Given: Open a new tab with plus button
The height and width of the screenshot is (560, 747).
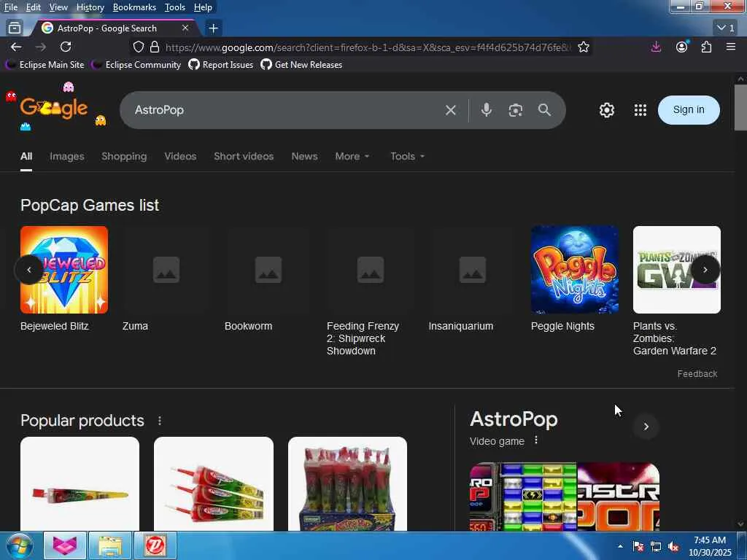Looking at the screenshot, I should (x=214, y=28).
